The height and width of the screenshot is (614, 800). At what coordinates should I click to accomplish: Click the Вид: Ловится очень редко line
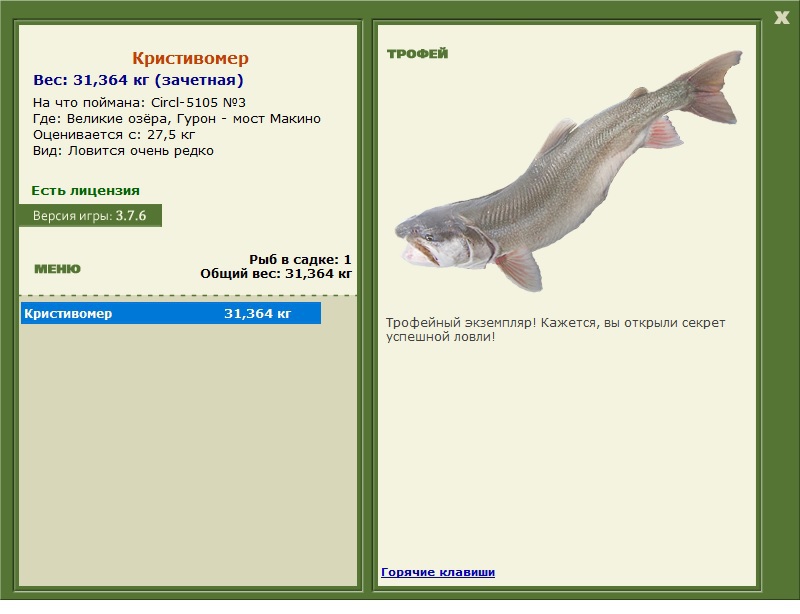point(123,151)
